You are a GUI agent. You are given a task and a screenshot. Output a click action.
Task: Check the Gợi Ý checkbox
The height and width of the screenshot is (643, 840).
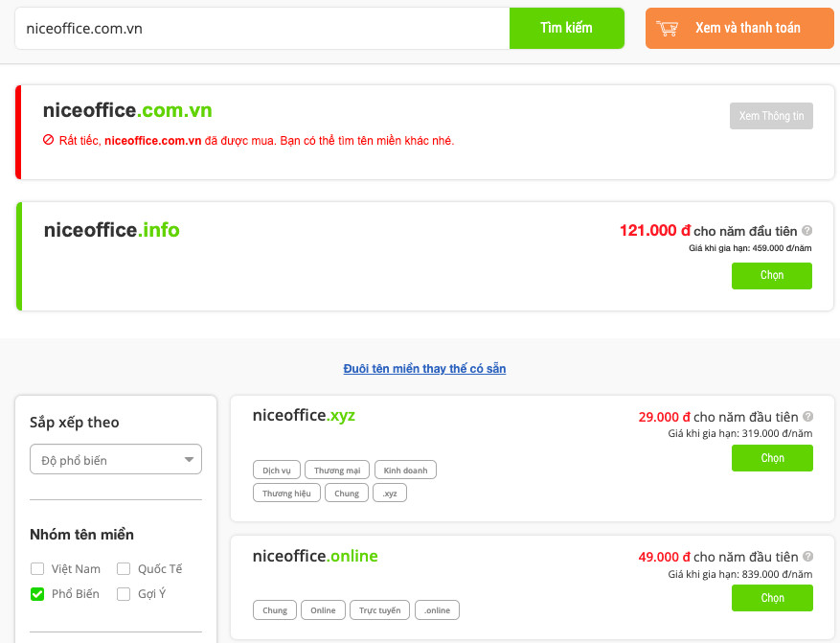click(124, 594)
